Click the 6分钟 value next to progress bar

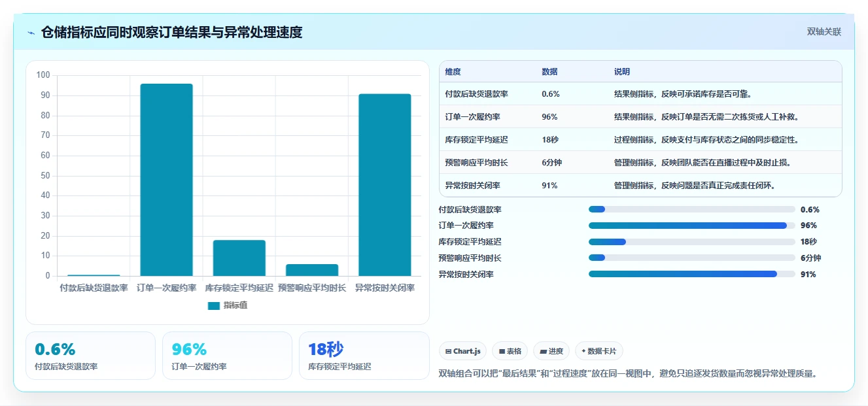811,258
